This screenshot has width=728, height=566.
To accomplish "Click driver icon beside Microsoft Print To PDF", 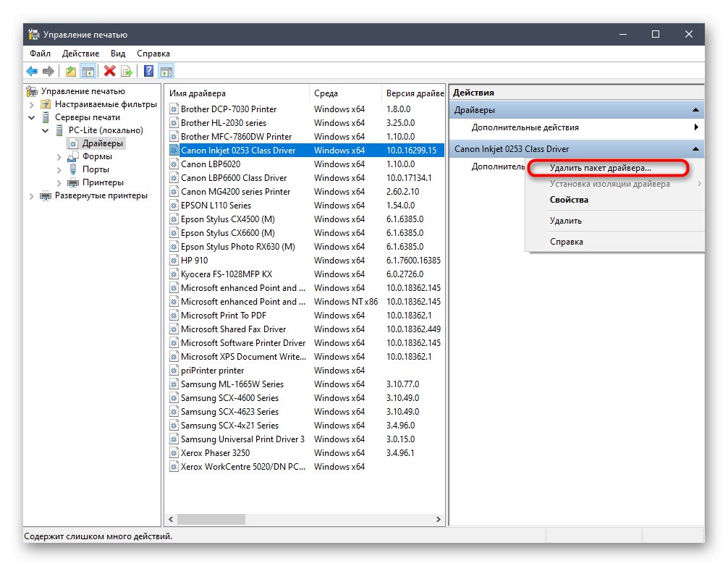I will click(x=174, y=316).
